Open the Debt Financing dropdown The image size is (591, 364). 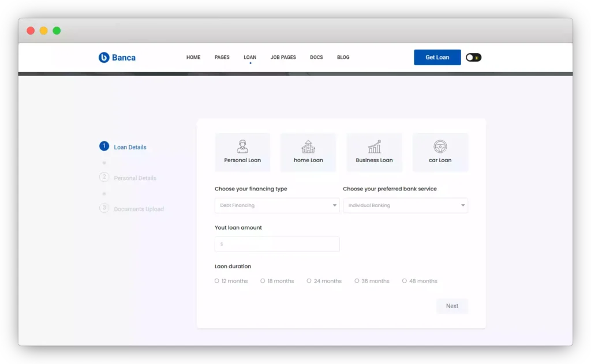(277, 205)
